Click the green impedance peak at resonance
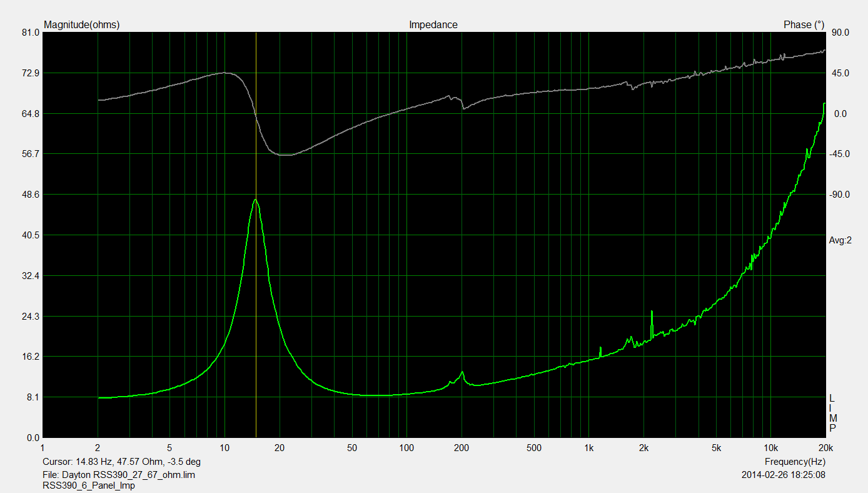Image resolution: width=868 pixels, height=493 pixels. (256, 200)
